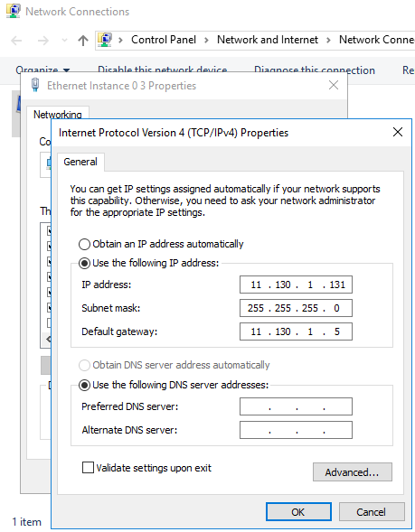Click the Preferred DNS server field

coord(296,406)
